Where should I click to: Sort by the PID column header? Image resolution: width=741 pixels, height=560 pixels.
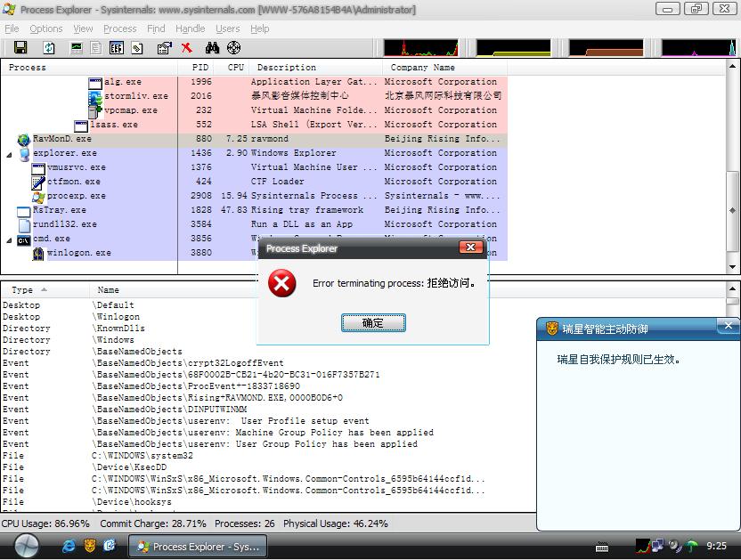click(x=196, y=68)
